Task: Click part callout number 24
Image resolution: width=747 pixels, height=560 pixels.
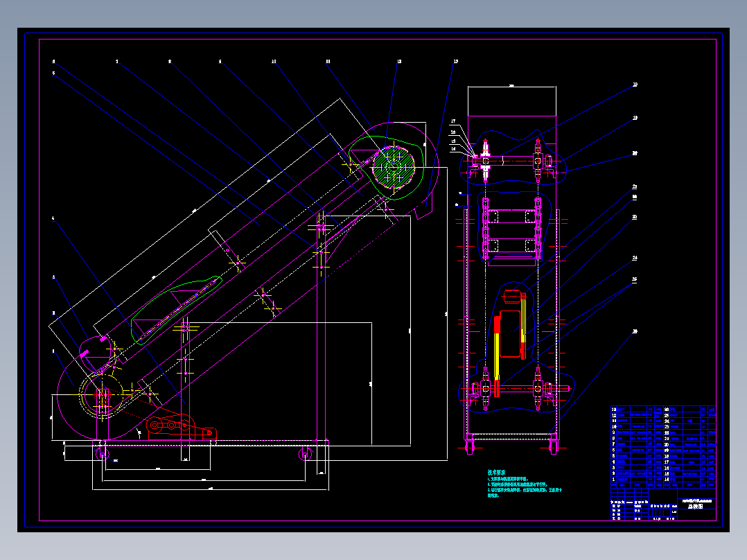Action: (x=635, y=258)
